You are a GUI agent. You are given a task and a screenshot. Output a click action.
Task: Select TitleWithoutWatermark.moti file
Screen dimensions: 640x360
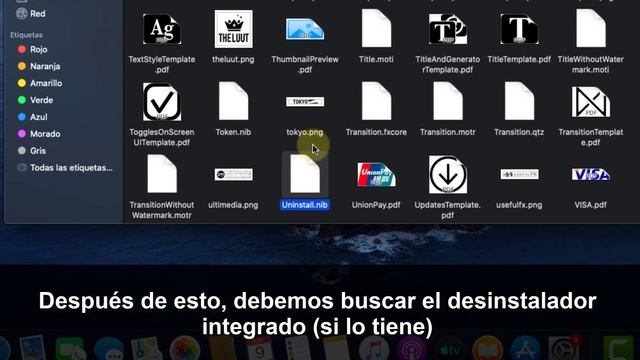(591, 29)
